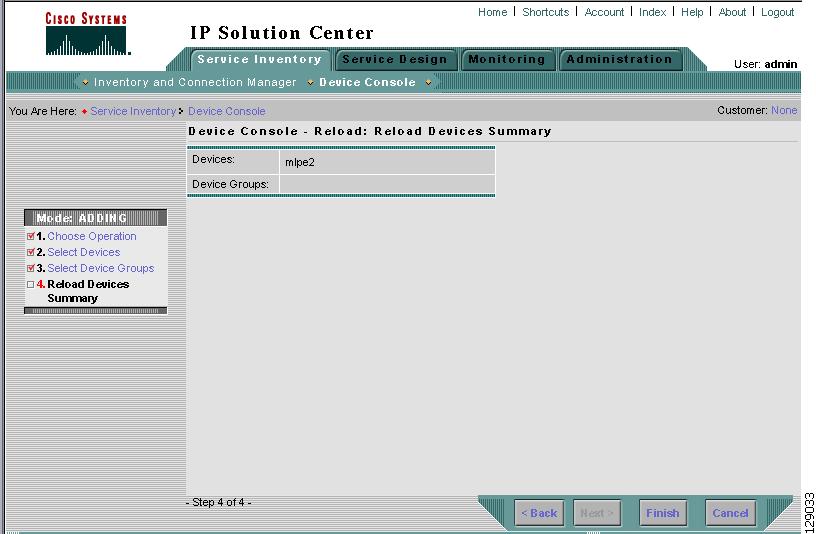The image size is (816, 534).
Task: Click the Step 4 of 4 text
Action: [x=219, y=502]
